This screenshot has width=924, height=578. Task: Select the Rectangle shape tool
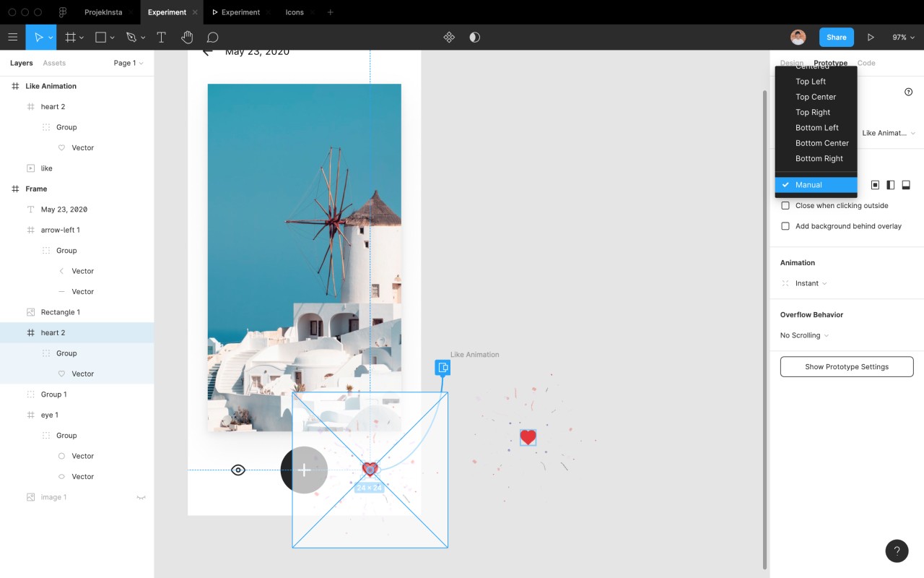point(101,37)
